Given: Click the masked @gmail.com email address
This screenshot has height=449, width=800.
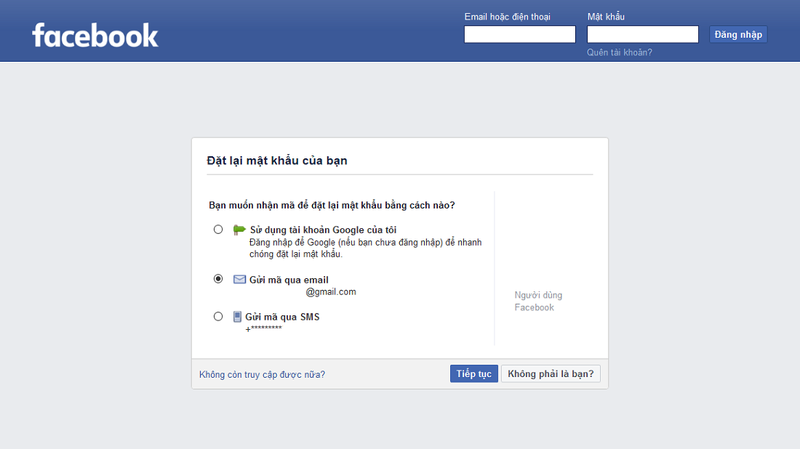Looking at the screenshot, I should (x=330, y=292).
